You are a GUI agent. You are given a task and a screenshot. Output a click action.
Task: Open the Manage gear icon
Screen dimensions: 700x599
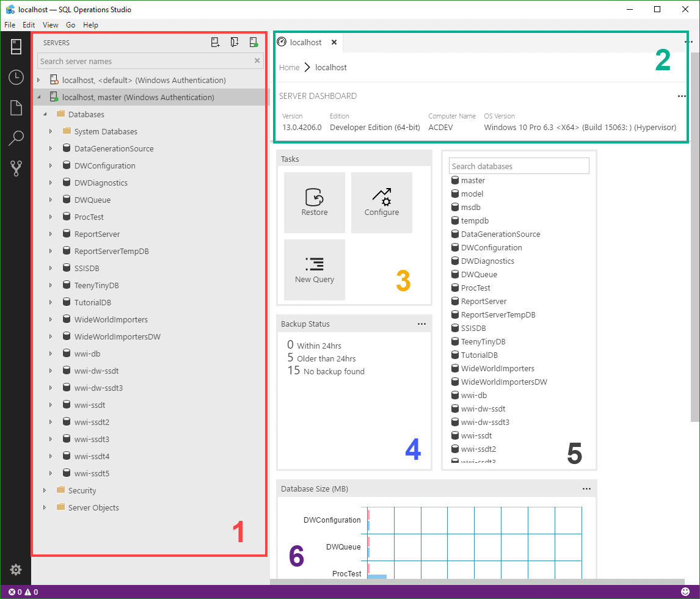click(16, 570)
